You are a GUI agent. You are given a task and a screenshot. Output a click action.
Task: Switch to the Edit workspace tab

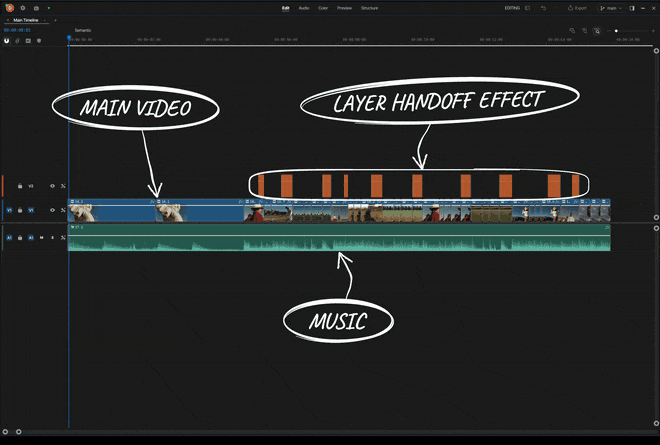[x=286, y=8]
